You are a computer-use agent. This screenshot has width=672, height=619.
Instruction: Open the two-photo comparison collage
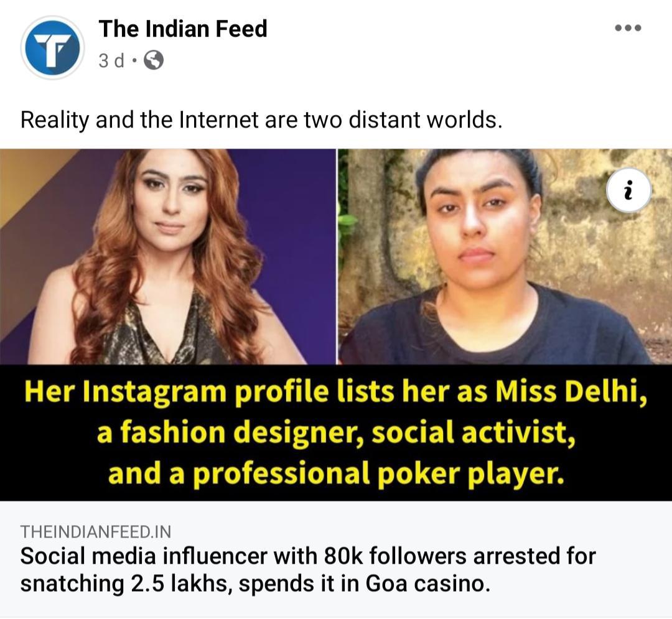tap(336, 255)
